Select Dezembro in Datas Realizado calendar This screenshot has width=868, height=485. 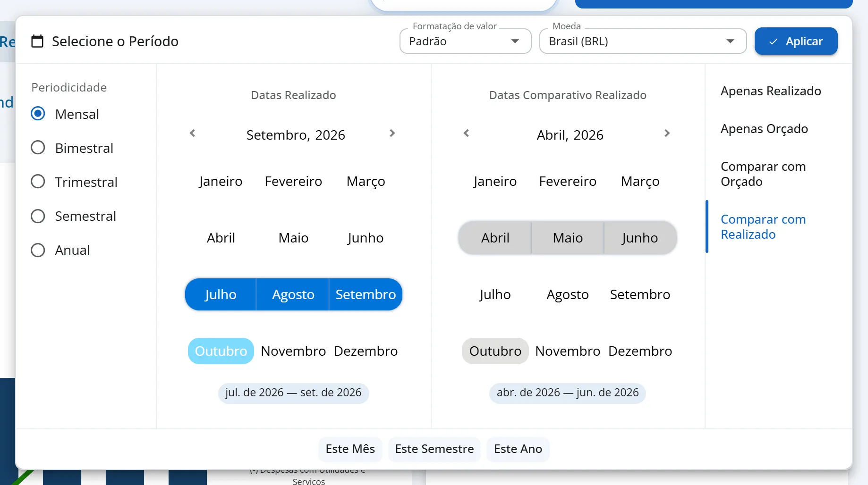tap(366, 351)
